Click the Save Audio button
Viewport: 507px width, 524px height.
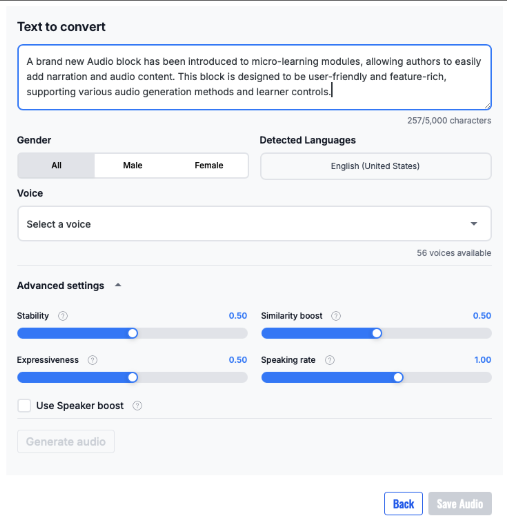click(x=460, y=504)
